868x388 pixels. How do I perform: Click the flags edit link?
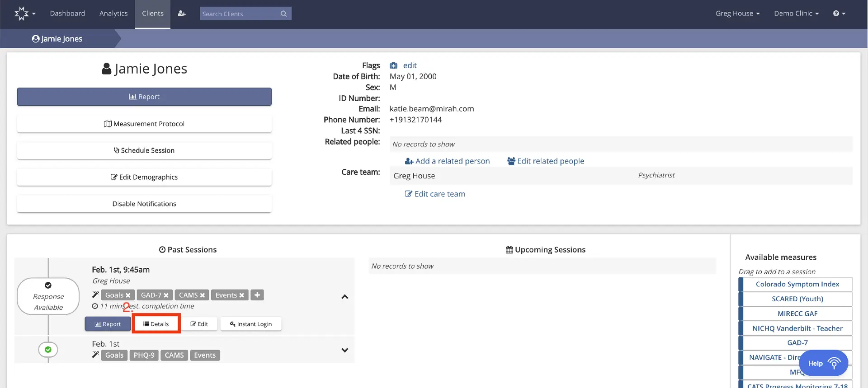click(410, 65)
